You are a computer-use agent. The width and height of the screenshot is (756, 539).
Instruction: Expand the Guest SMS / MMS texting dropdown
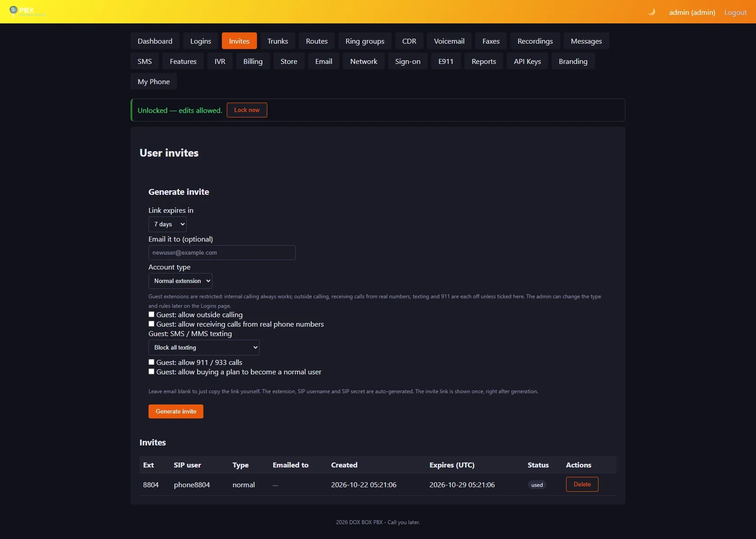pos(204,347)
